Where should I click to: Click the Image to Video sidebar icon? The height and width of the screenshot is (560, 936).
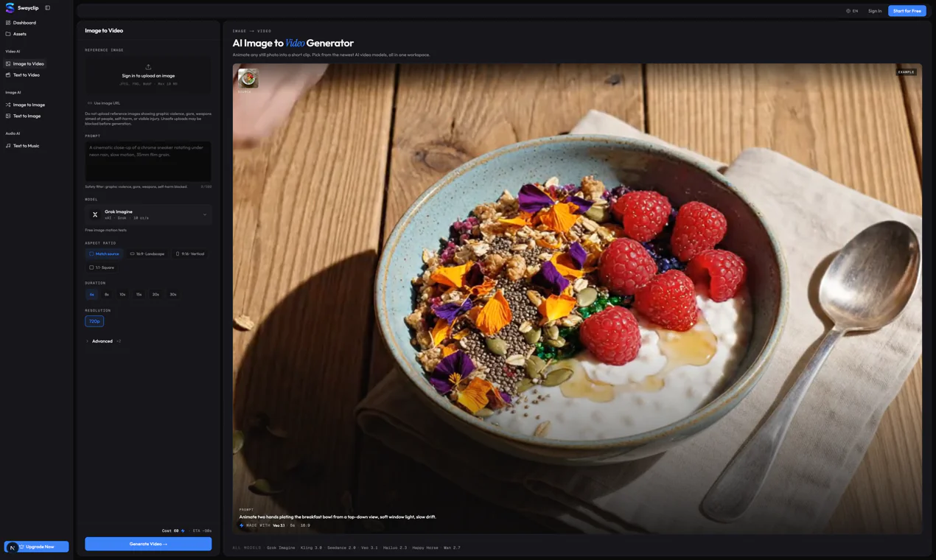click(8, 64)
